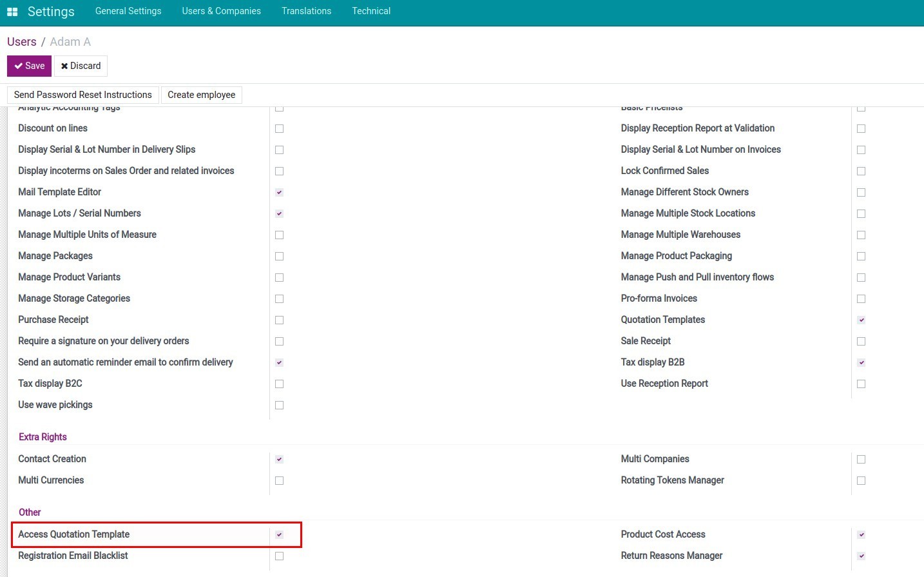This screenshot has height=577, width=924.
Task: Open the Users & Companies menu
Action: pos(221,11)
